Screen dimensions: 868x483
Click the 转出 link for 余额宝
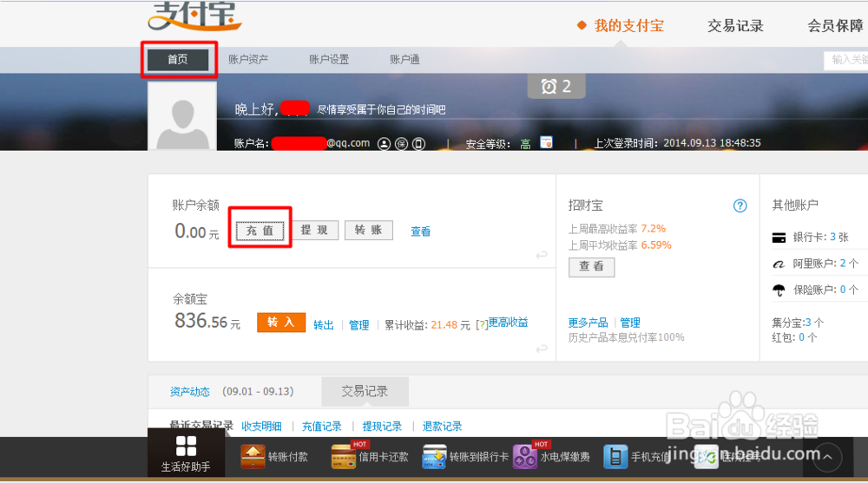323,325
